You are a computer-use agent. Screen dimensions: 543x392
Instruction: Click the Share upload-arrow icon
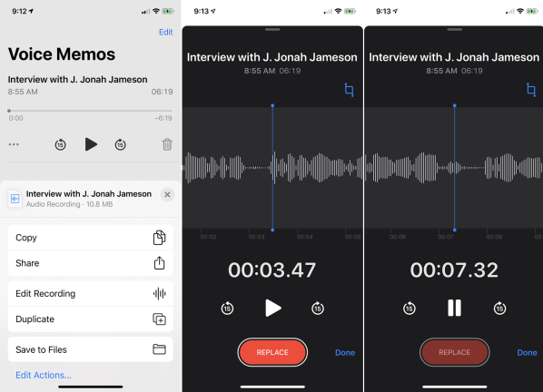pos(159,263)
